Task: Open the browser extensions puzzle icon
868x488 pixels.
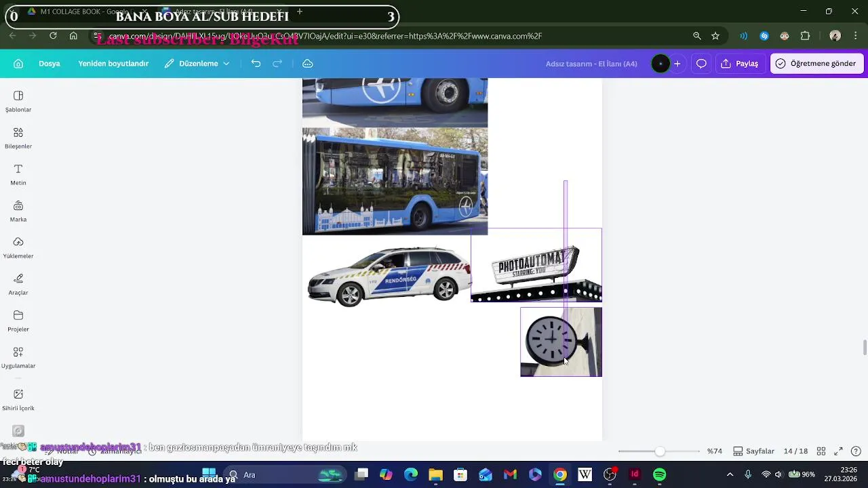Action: (806, 36)
